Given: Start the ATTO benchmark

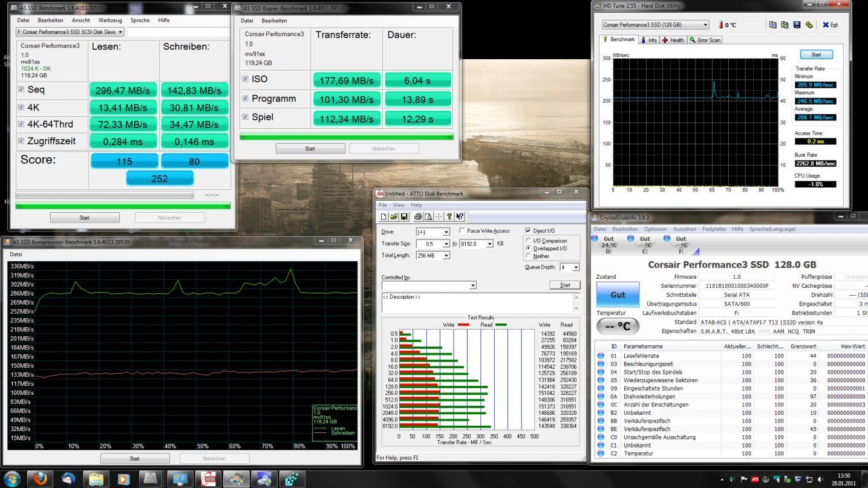Looking at the screenshot, I should [x=565, y=285].
